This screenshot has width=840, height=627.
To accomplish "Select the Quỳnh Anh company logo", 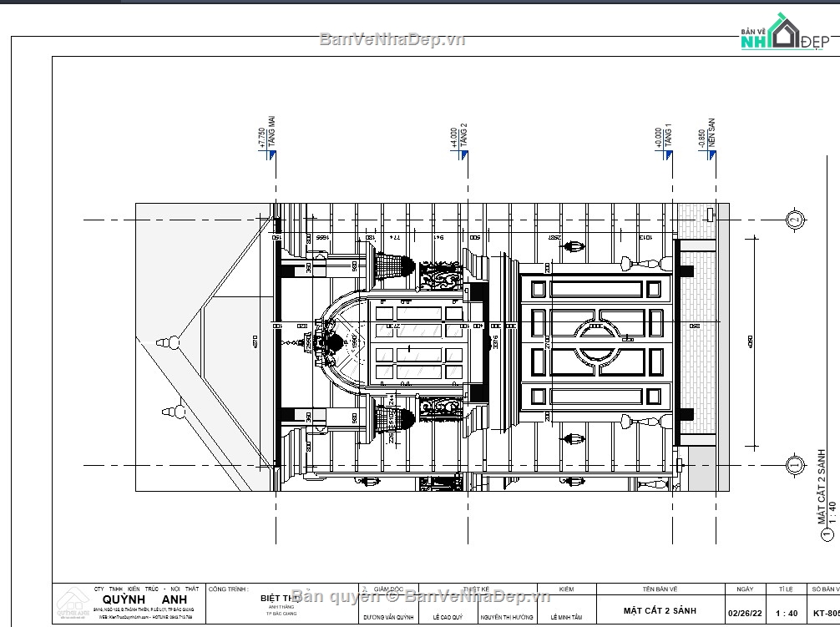I will [x=73, y=604].
